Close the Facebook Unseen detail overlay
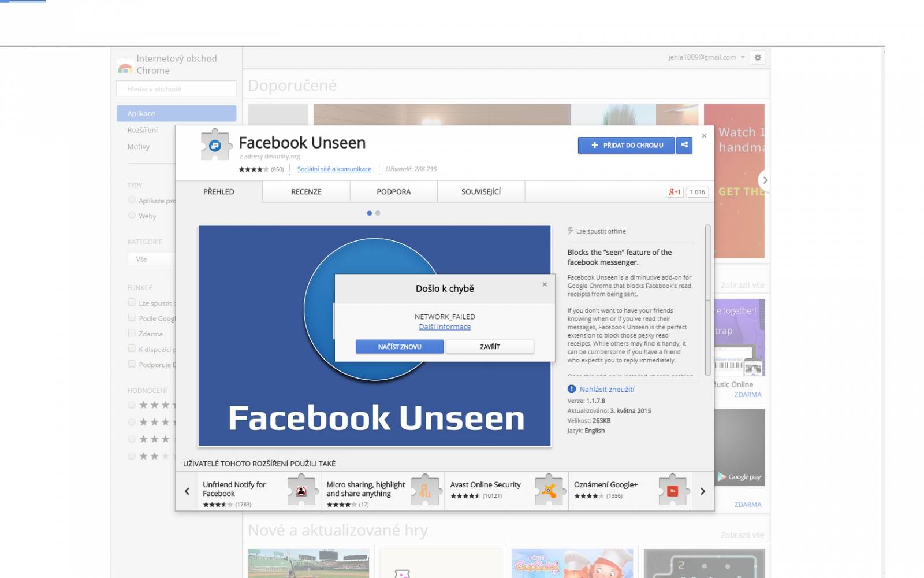Image resolution: width=924 pixels, height=578 pixels. click(704, 136)
